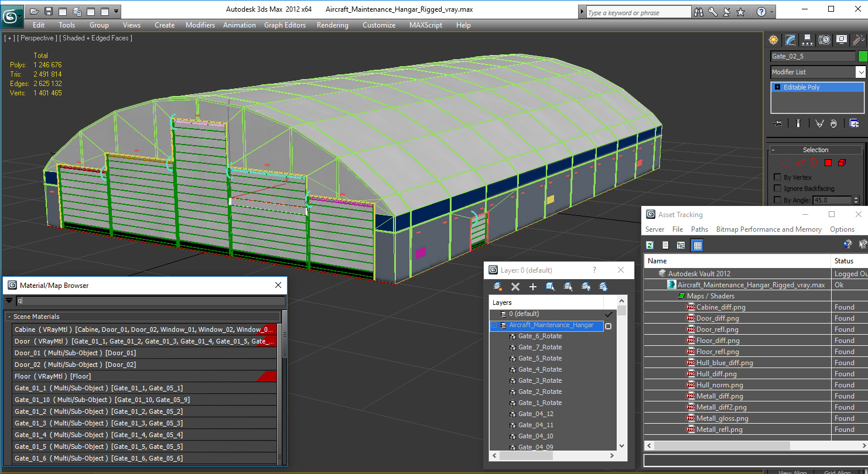The width and height of the screenshot is (868, 474).
Task: Click the keyword search input field
Action: pos(638,12)
